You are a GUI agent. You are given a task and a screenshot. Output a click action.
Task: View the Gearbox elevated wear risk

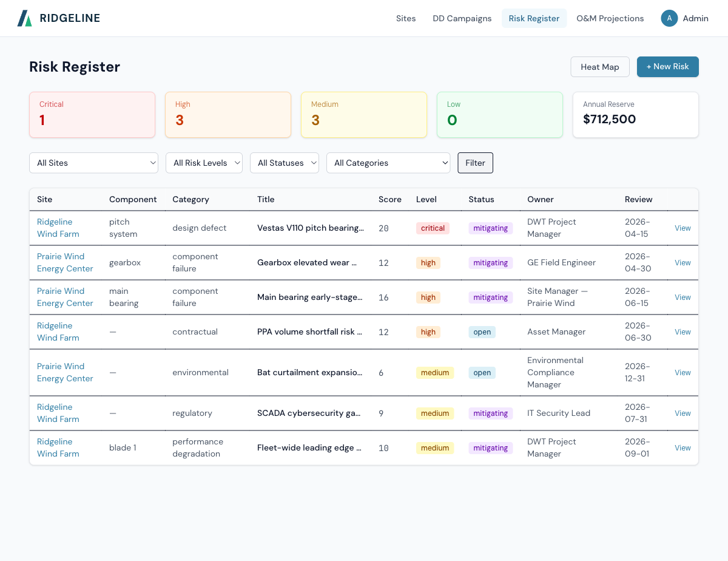pos(682,262)
